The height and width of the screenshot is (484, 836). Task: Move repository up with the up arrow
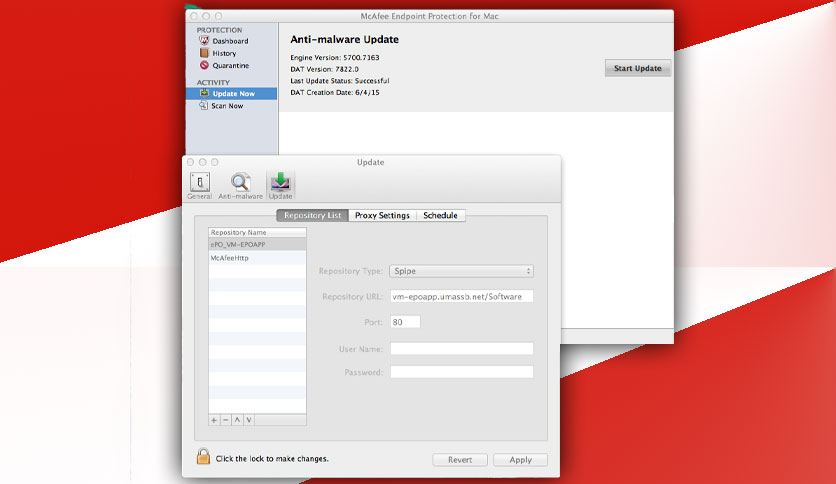click(237, 420)
